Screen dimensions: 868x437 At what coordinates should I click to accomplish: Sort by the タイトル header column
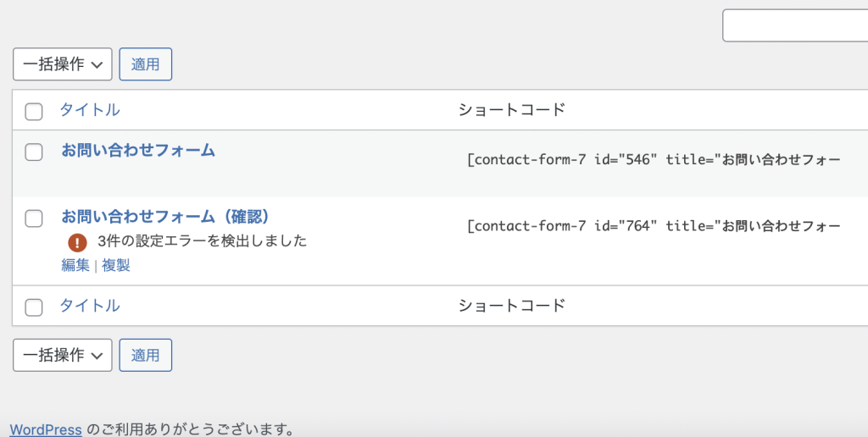tap(90, 110)
